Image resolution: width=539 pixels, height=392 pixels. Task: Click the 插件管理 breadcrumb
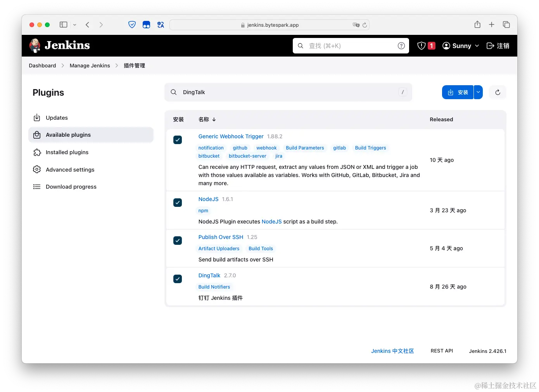[134, 65]
